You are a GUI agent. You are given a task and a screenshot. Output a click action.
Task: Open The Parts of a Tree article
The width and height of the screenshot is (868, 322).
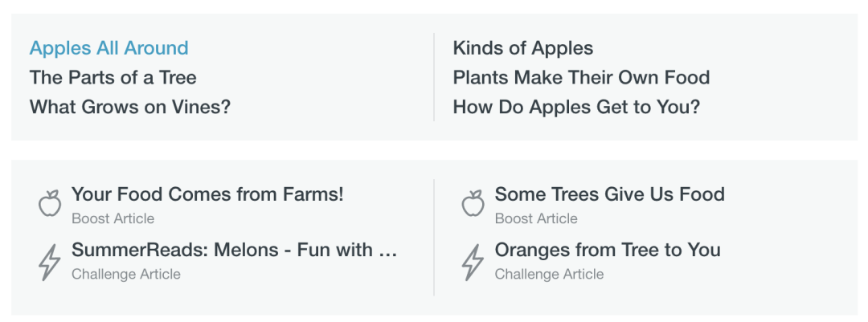pos(113,78)
